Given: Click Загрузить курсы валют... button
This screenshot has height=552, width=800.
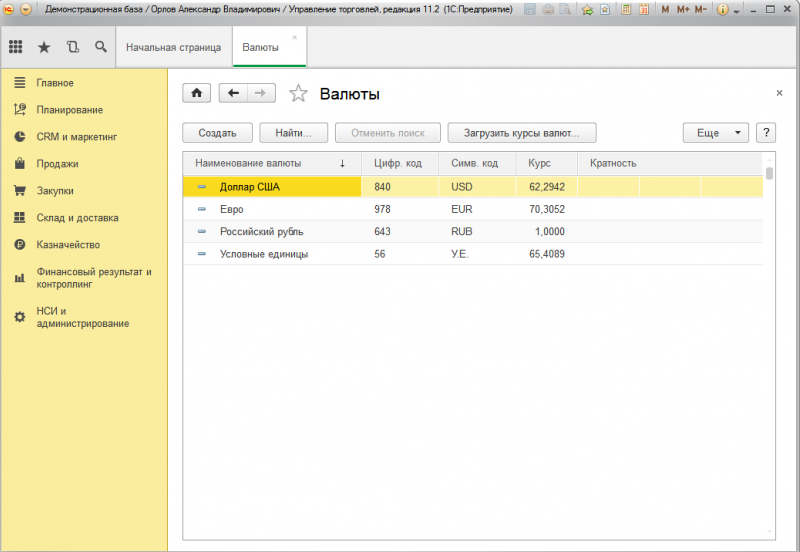Looking at the screenshot, I should [521, 133].
